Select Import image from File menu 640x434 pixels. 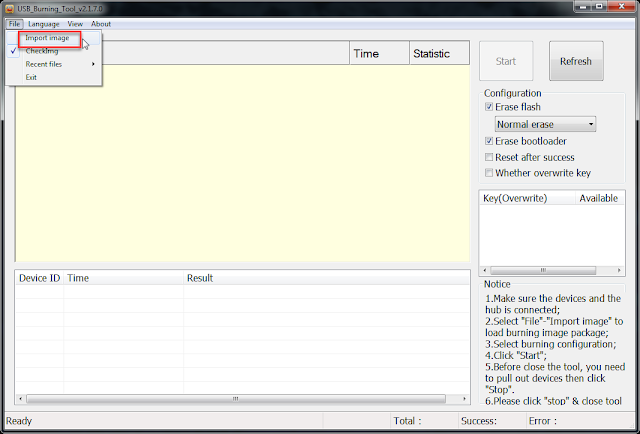[47, 38]
